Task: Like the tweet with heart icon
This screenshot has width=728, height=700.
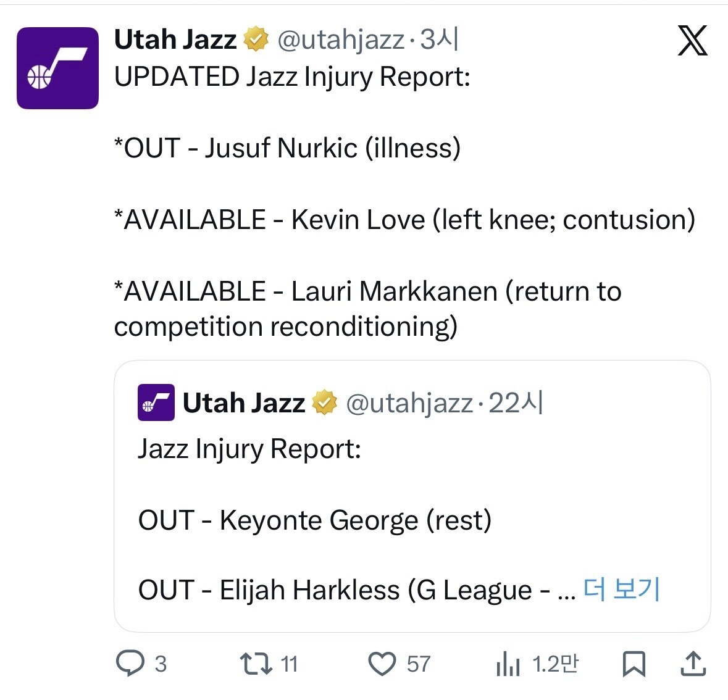Action: (x=382, y=664)
